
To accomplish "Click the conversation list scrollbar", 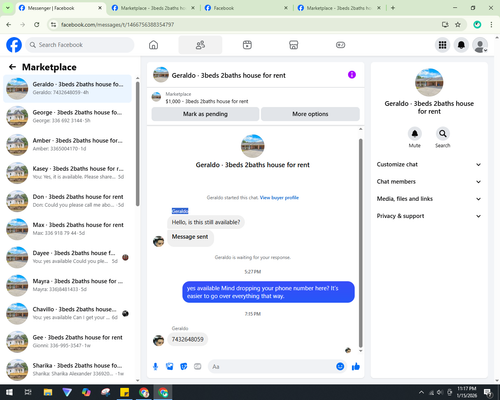I will click(x=138, y=143).
